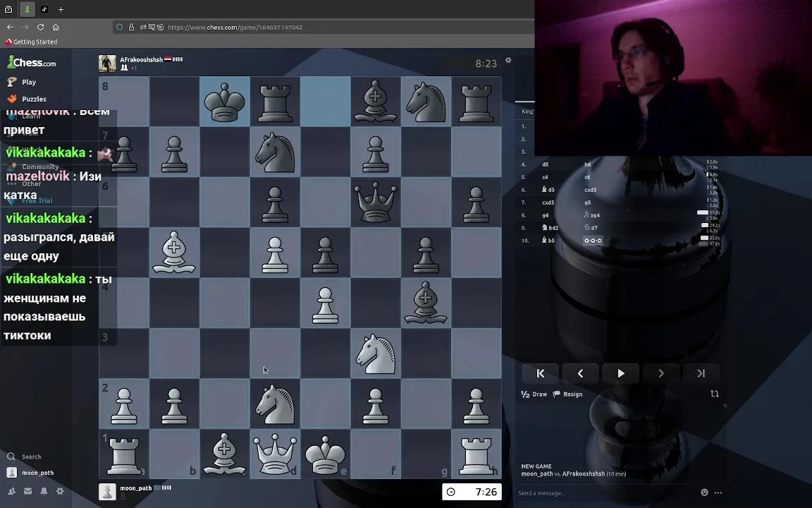The image size is (812, 508).
Task: Click the Chess.com logo
Action: point(32,62)
